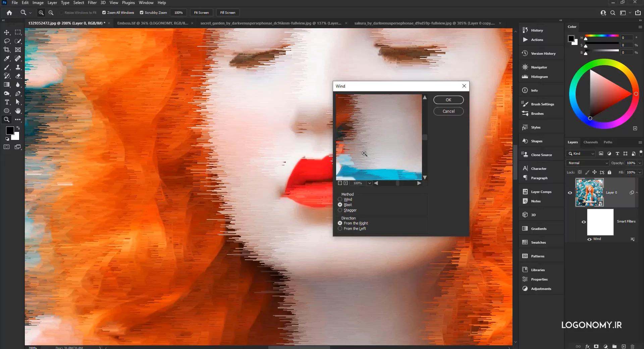Click the Fit Screen button

click(x=201, y=13)
